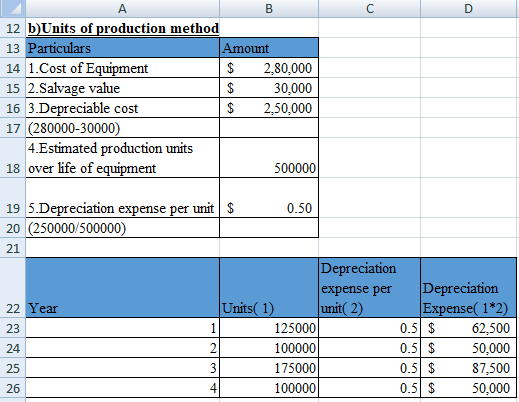Click the Select All corner triangle

pos(13,8)
